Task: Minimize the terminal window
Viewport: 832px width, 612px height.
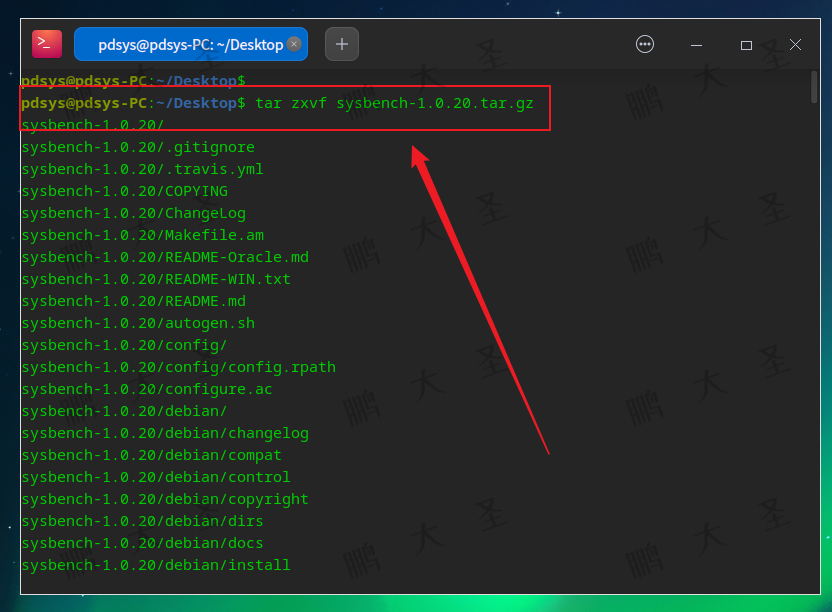Action: coord(696,44)
